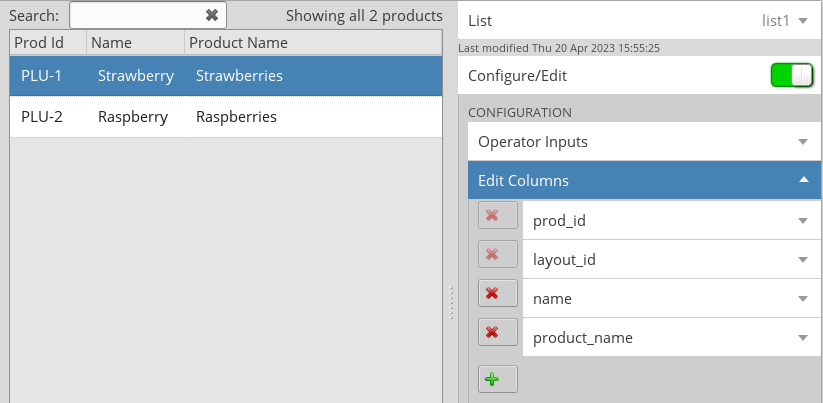Screen dimensions: 823x403
Task: Sort by the Product Name column header
Action: (313, 43)
